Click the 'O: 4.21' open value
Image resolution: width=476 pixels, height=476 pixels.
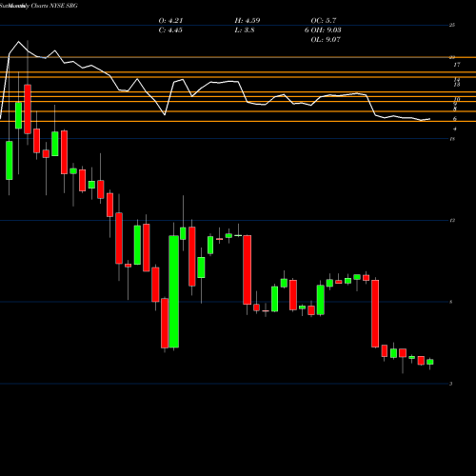pyautogui.click(x=170, y=21)
